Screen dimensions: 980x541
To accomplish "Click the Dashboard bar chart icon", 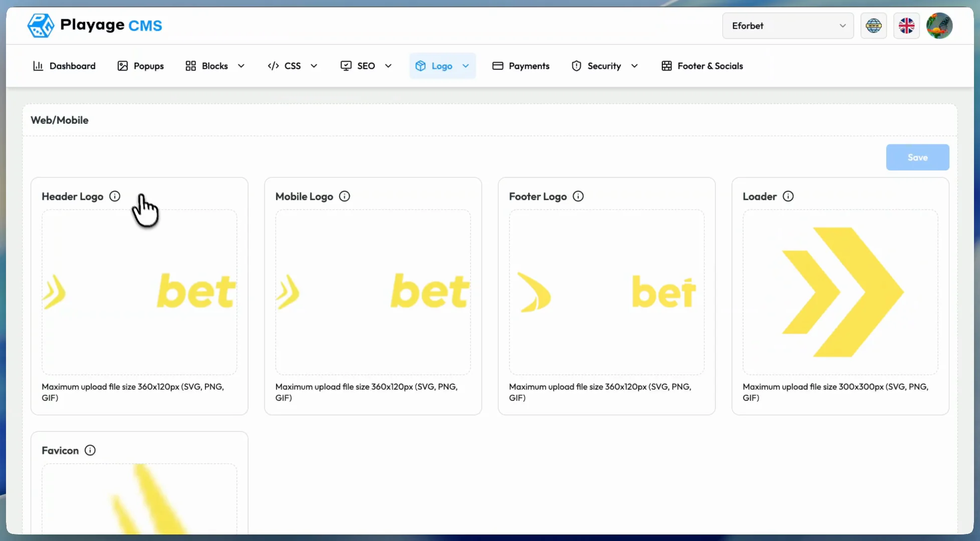I will [x=38, y=66].
